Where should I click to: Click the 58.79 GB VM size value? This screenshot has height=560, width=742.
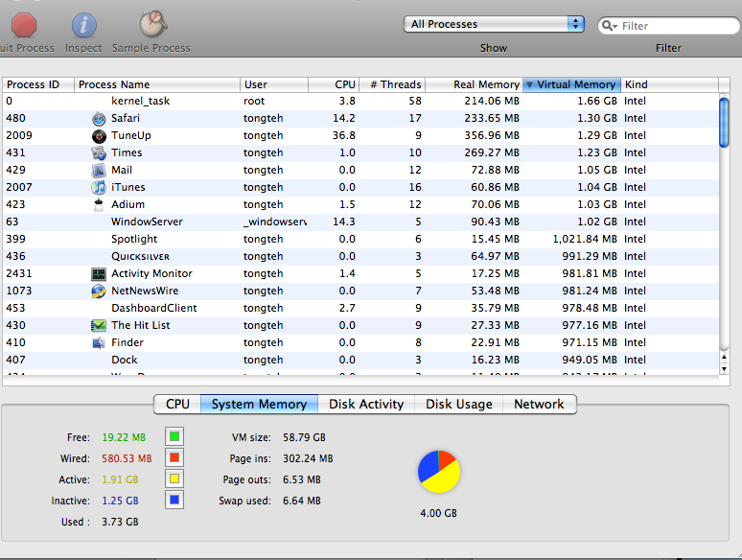pos(304,437)
